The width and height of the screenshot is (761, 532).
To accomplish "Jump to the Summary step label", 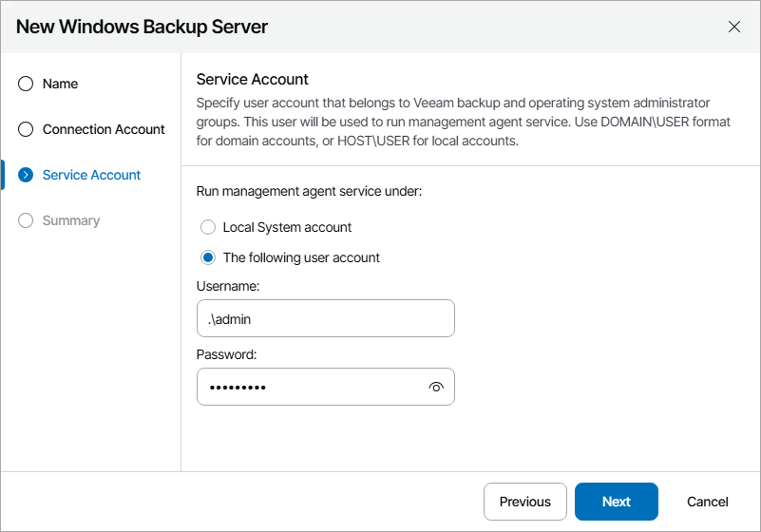I will point(71,220).
